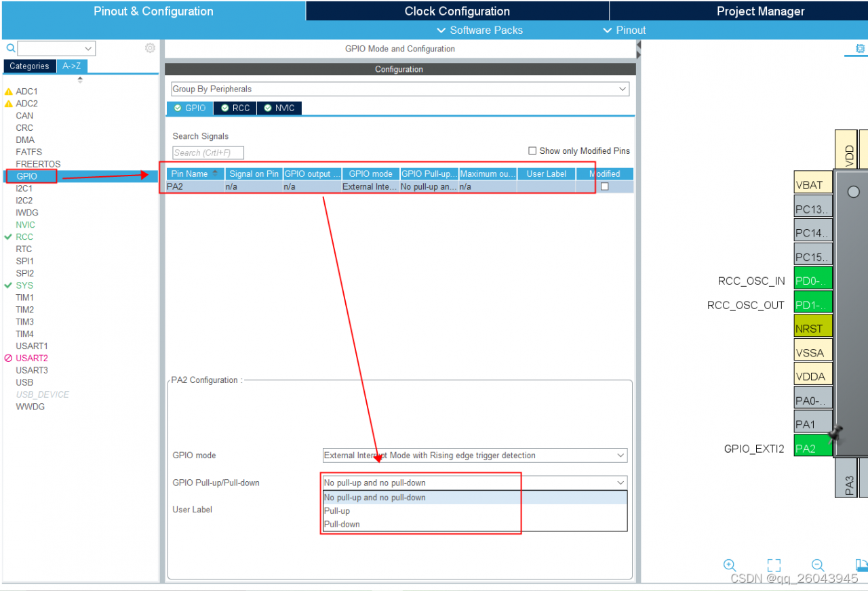Select I2C1 in the peripheral list
868x591 pixels.
pos(24,188)
